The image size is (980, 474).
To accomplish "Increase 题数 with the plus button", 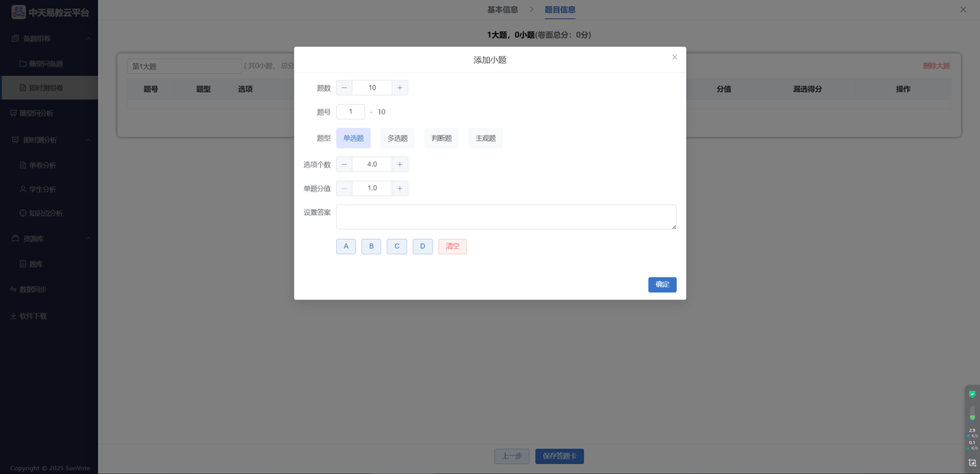I will (400, 88).
